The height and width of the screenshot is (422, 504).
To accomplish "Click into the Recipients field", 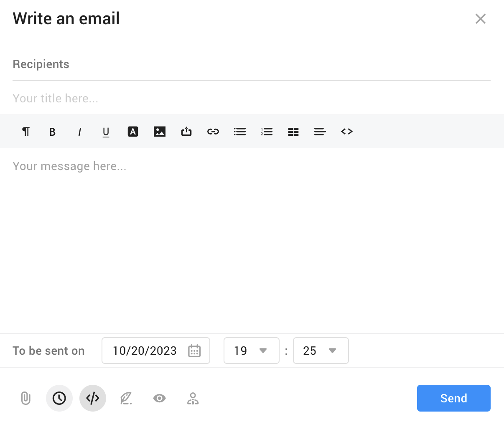I will coord(251,64).
